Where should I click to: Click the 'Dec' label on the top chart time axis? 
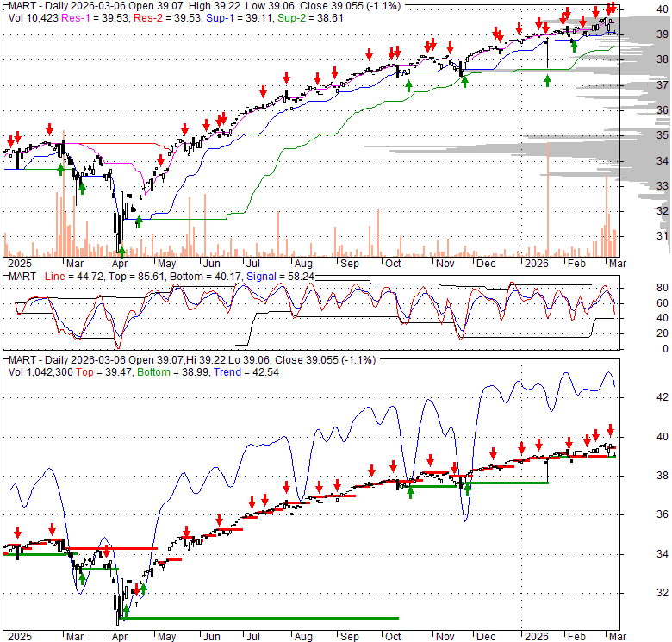click(486, 264)
